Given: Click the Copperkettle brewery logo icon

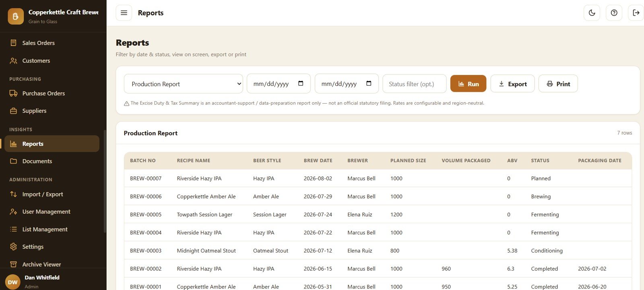Looking at the screenshot, I should click(16, 17).
